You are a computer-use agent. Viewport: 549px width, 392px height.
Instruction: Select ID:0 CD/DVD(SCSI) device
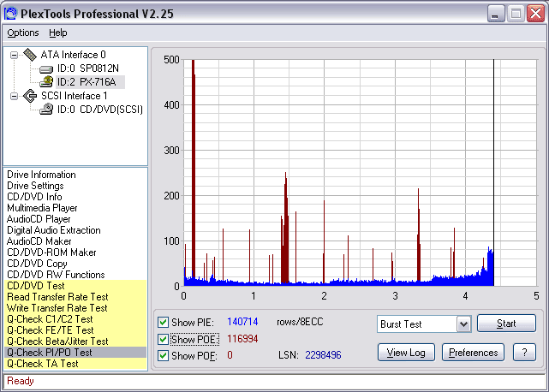[x=100, y=110]
